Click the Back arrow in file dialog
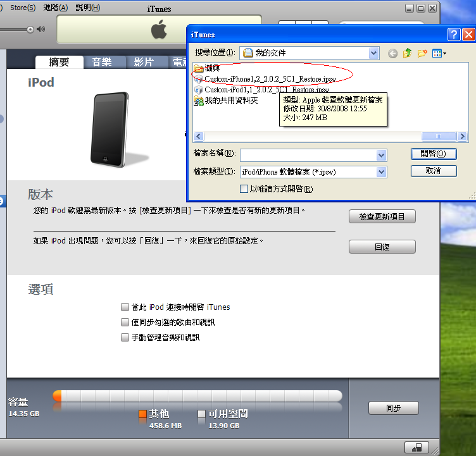476x456 pixels. click(x=392, y=54)
